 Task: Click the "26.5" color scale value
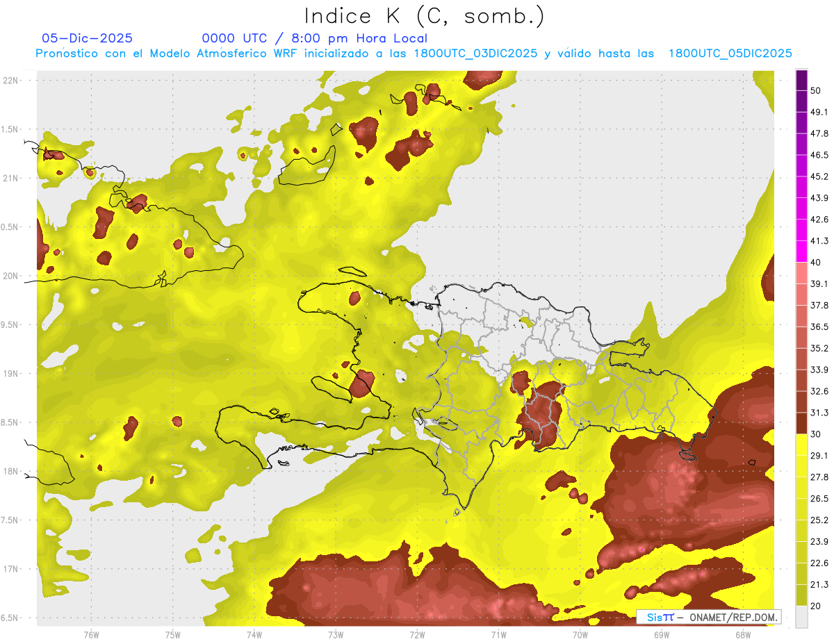coord(819,499)
